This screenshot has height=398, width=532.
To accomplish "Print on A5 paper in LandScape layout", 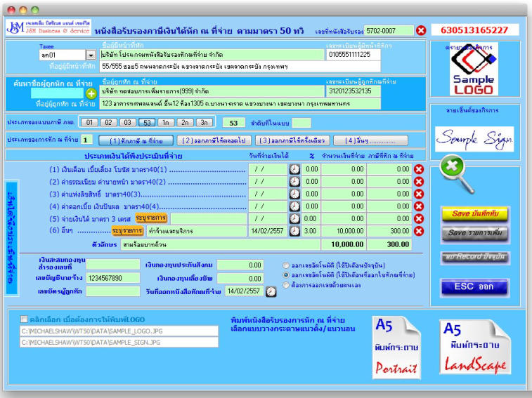I will (x=475, y=347).
